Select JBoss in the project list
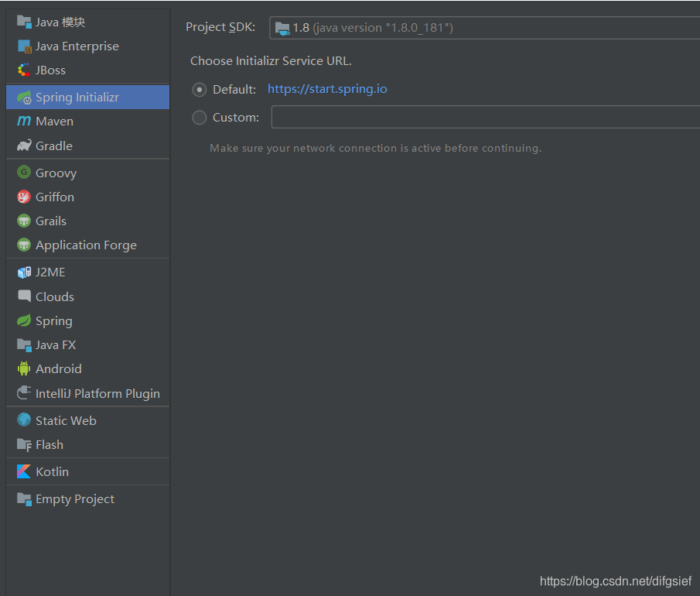 click(x=88, y=70)
